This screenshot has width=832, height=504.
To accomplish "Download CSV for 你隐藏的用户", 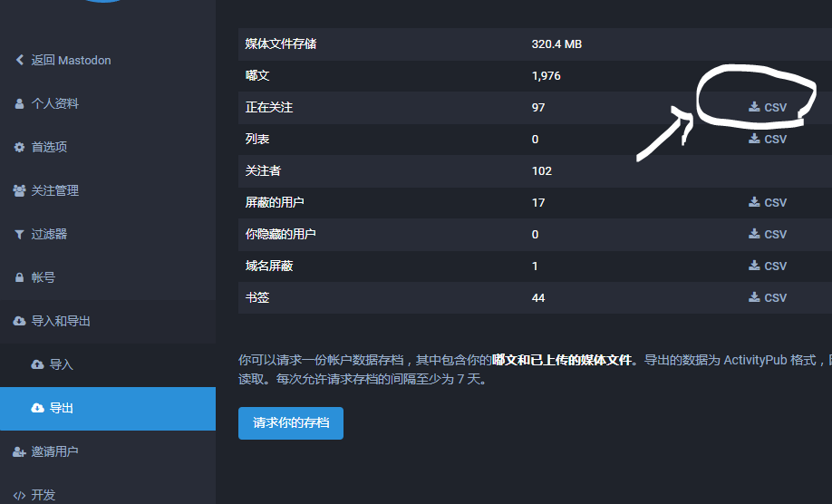I will (768, 234).
